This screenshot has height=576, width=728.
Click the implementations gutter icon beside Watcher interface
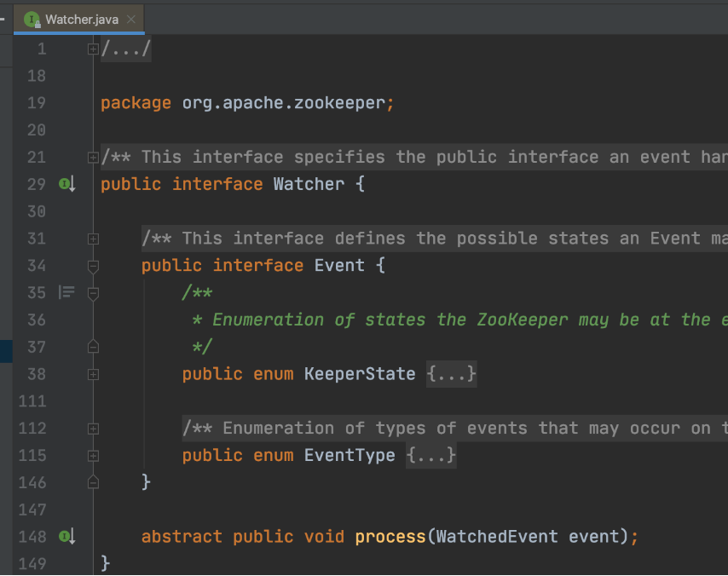(66, 184)
